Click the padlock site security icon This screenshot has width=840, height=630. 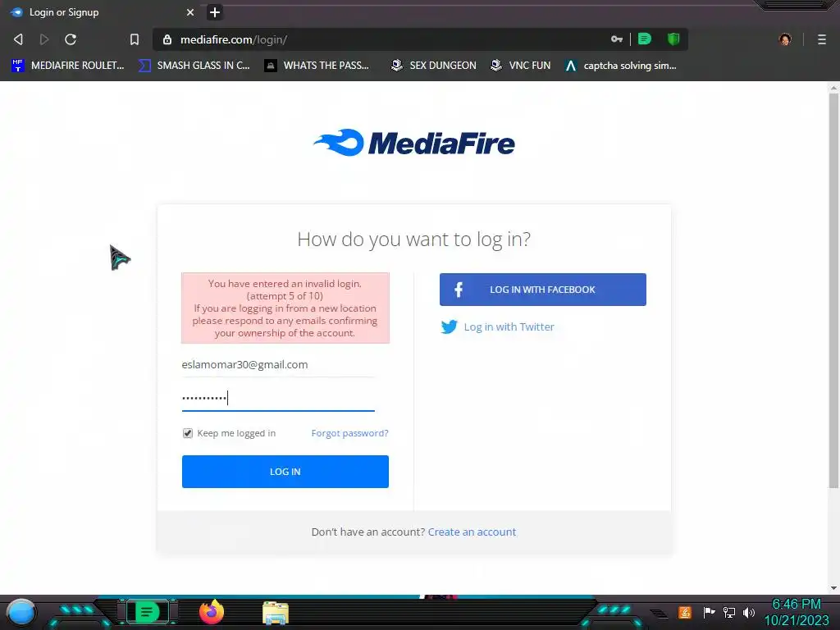pyautogui.click(x=167, y=39)
